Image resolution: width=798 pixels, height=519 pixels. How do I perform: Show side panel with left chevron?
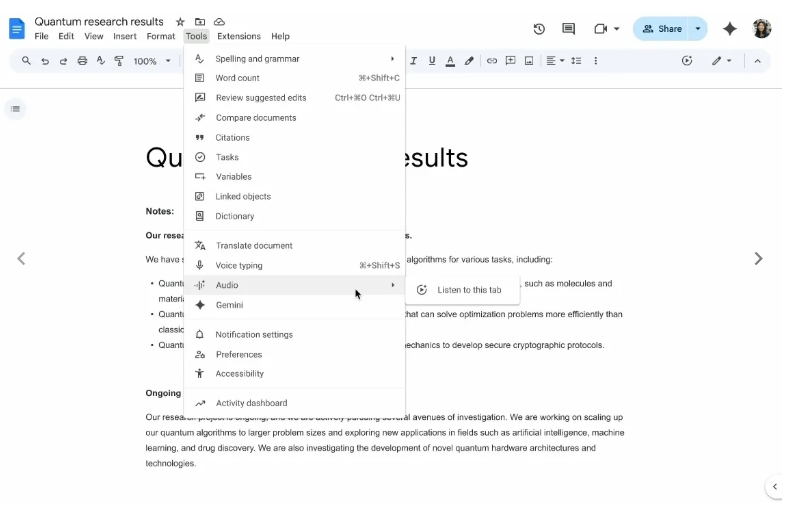[x=775, y=486]
